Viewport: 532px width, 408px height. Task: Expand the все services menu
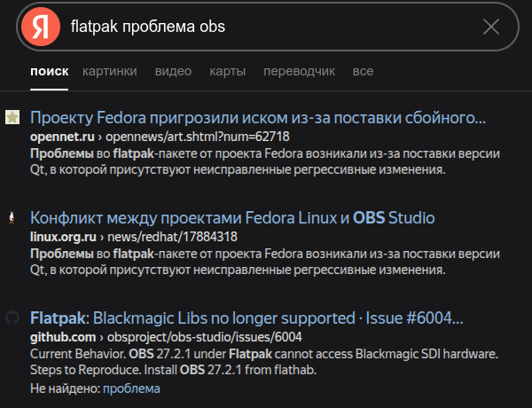click(363, 71)
